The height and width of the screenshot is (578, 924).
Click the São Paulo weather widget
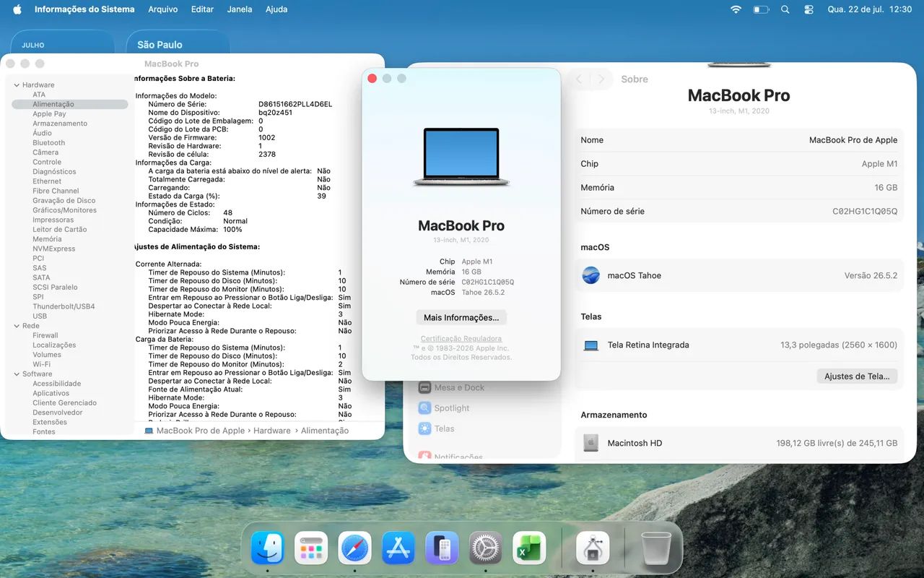178,42
